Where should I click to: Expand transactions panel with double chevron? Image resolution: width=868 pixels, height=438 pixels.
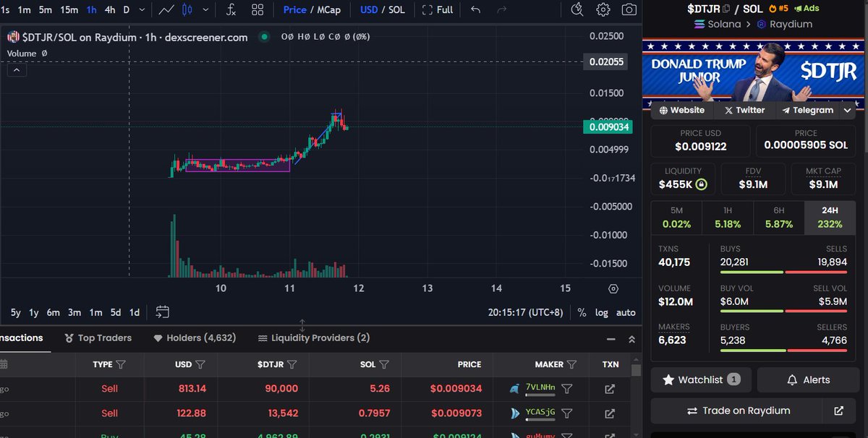tap(631, 338)
